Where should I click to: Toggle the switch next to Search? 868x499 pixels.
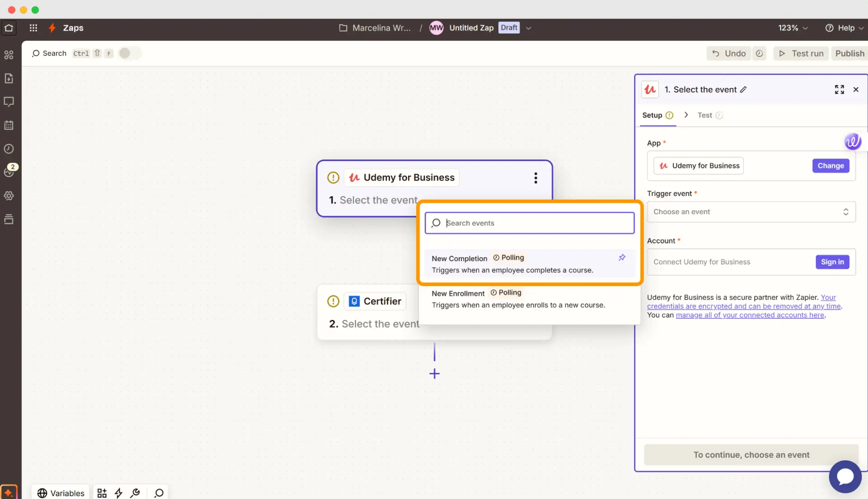click(129, 53)
